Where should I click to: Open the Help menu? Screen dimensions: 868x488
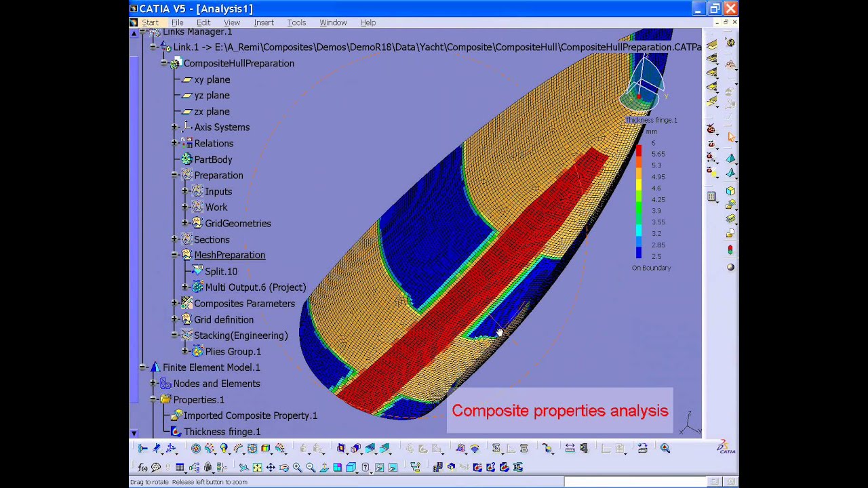(x=368, y=22)
